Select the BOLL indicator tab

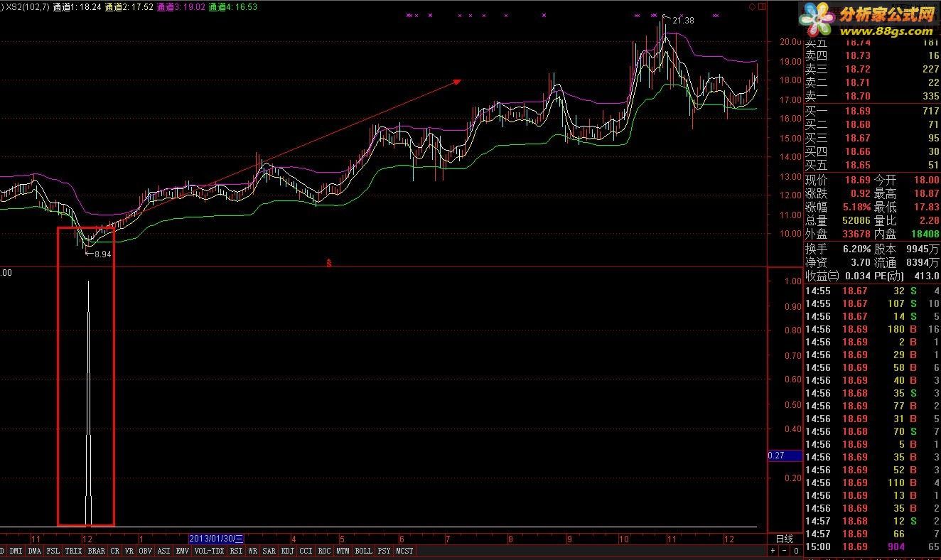click(x=364, y=551)
